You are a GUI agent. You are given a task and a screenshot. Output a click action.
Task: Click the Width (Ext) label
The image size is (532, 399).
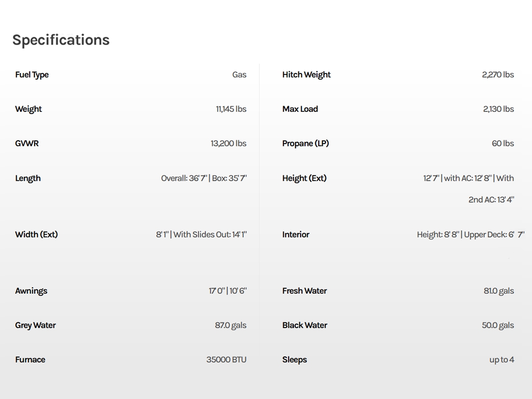(x=36, y=235)
